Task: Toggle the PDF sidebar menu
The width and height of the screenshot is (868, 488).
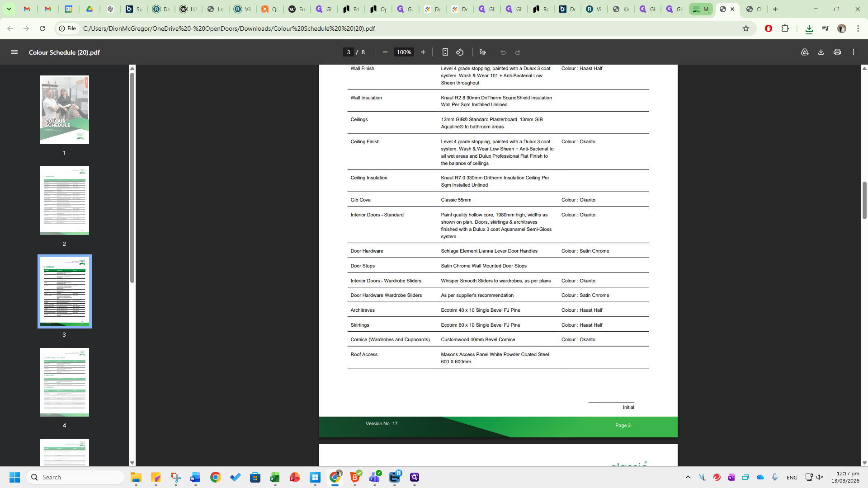Action: click(x=14, y=52)
